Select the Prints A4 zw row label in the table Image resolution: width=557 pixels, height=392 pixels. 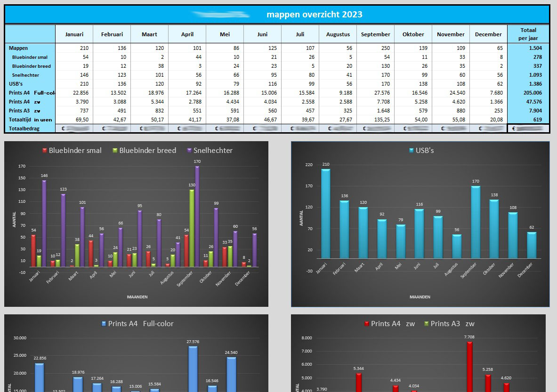coord(24,102)
